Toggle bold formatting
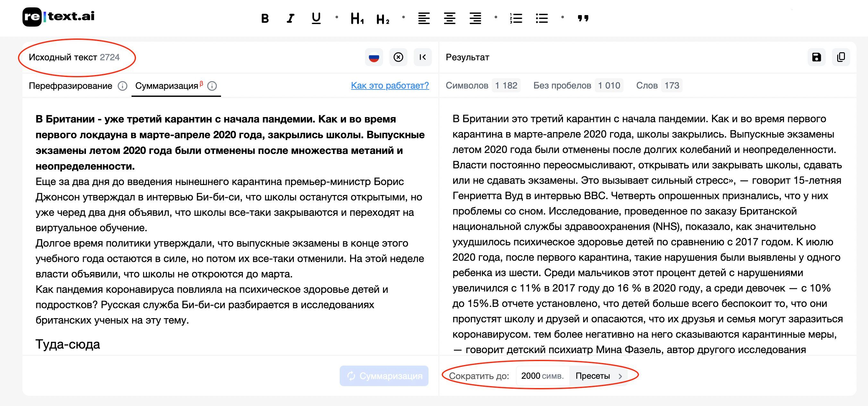The height and width of the screenshot is (406, 868). [x=265, y=19]
